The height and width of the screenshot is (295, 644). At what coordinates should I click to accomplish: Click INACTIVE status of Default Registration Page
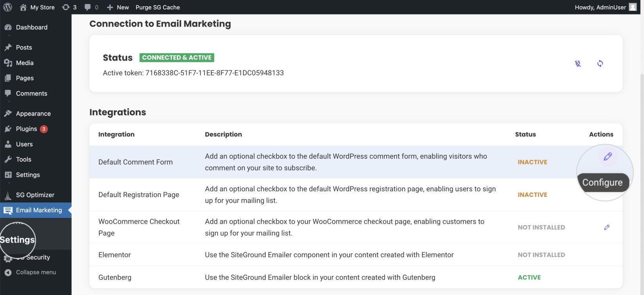pos(532,195)
